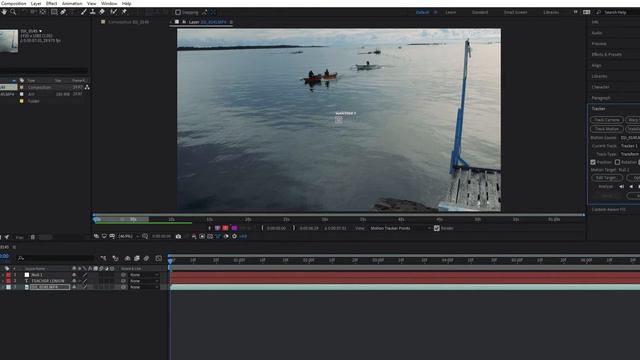This screenshot has height=360, width=640.
Task: Click the composition flowchart icon in Project panel
Action: (x=87, y=87)
